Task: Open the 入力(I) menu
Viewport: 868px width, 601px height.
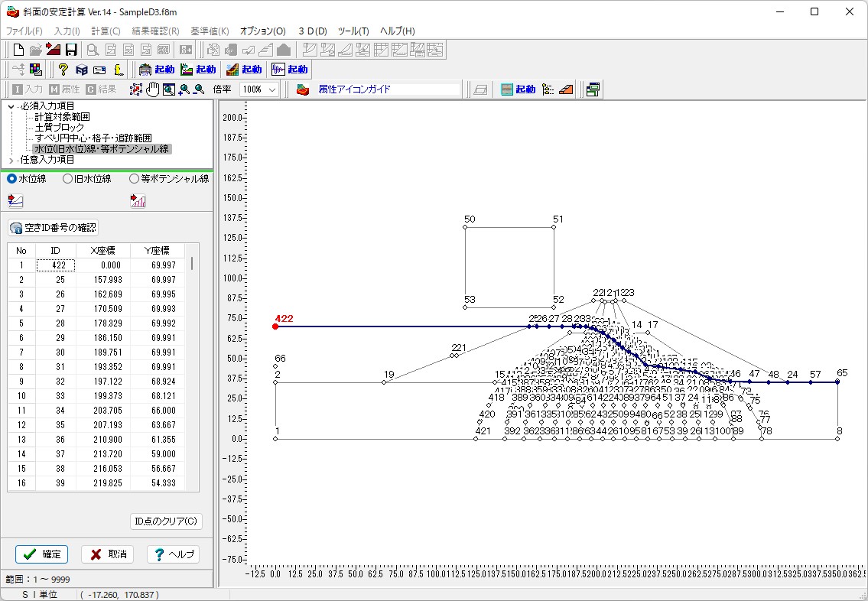Action: pyautogui.click(x=67, y=31)
